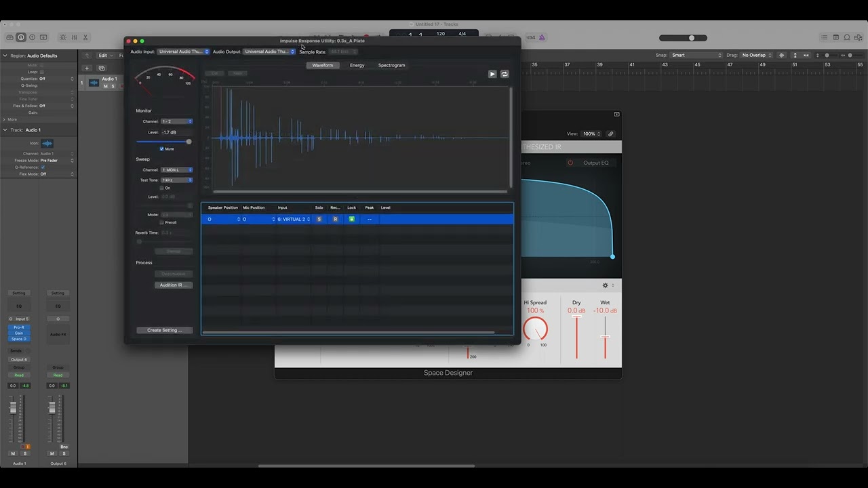The image size is (868, 488).
Task: Switch to the Waveform tab
Action: coord(323,65)
